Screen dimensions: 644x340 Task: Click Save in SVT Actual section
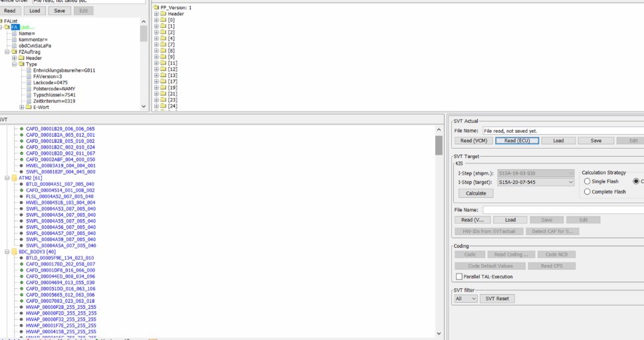[x=596, y=140]
